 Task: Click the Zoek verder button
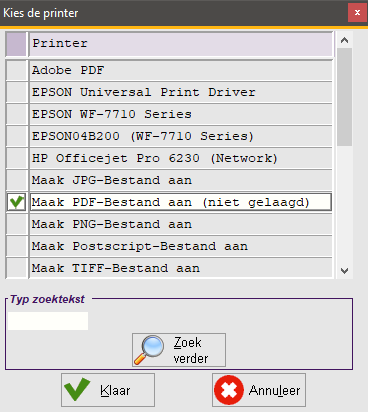click(179, 350)
